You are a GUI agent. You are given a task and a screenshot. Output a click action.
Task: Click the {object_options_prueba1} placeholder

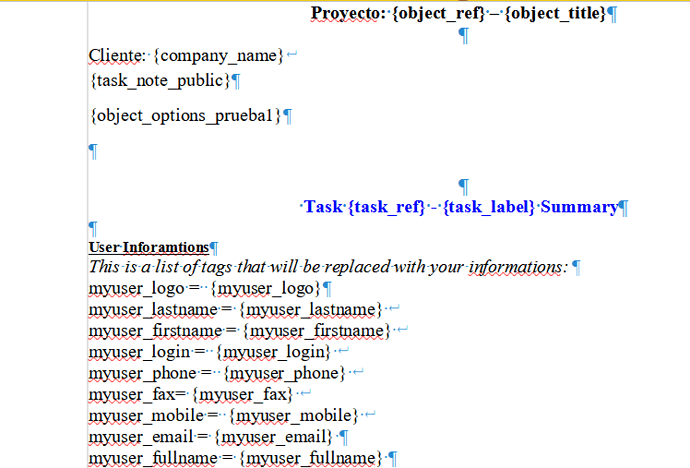point(185,115)
